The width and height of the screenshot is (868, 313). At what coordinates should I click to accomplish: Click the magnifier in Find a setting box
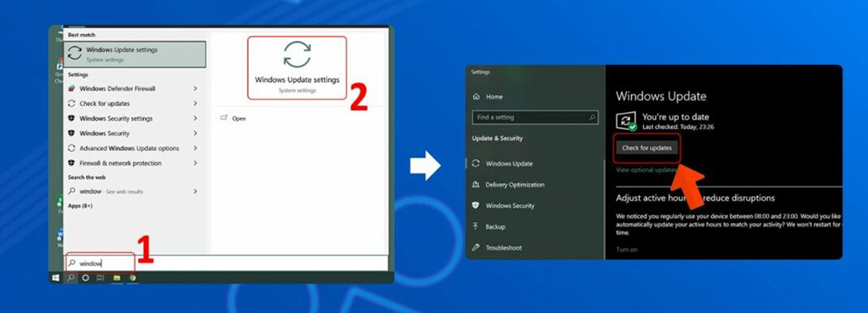click(592, 117)
